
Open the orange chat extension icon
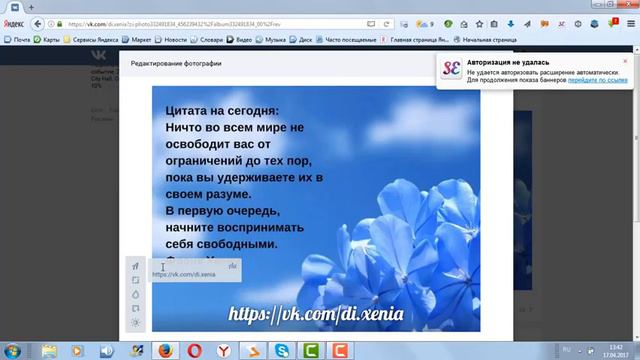tap(544, 24)
